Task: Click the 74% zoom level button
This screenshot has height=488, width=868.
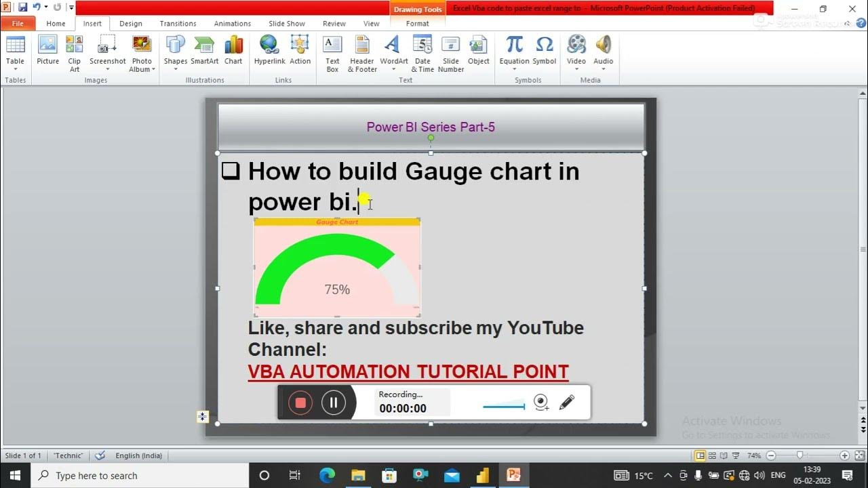Action: point(753,455)
